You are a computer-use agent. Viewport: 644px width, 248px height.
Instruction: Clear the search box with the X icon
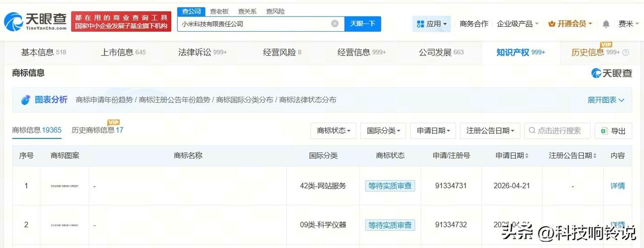tap(335, 24)
